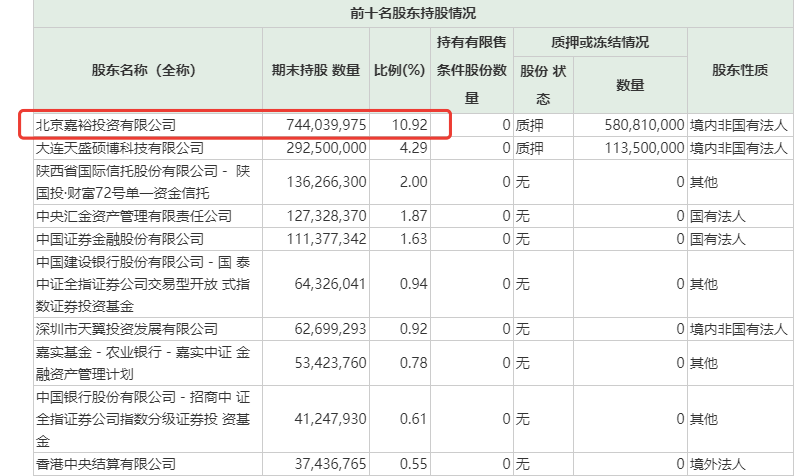The image size is (811, 476).
Task: Click the 持有有限售条件股份数量 header
Action: tap(471, 70)
